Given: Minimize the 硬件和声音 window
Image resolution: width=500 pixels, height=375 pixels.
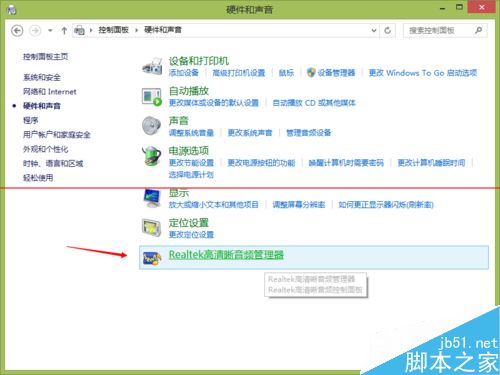Looking at the screenshot, I should pos(443,8).
